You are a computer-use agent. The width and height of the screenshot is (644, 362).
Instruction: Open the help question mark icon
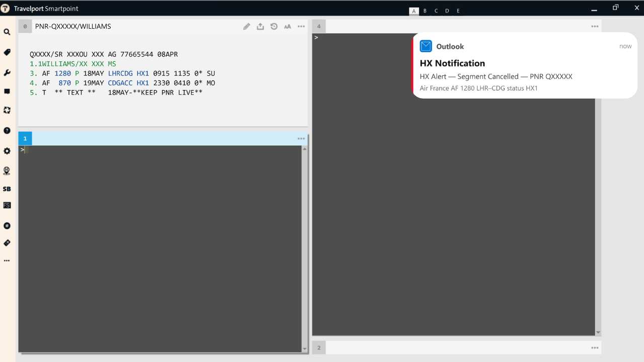pyautogui.click(x=7, y=131)
